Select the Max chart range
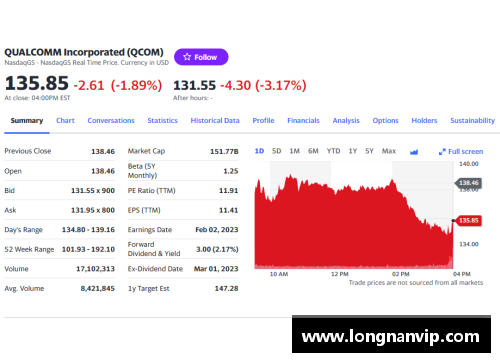The height and width of the screenshot is (362, 500). pos(389,151)
